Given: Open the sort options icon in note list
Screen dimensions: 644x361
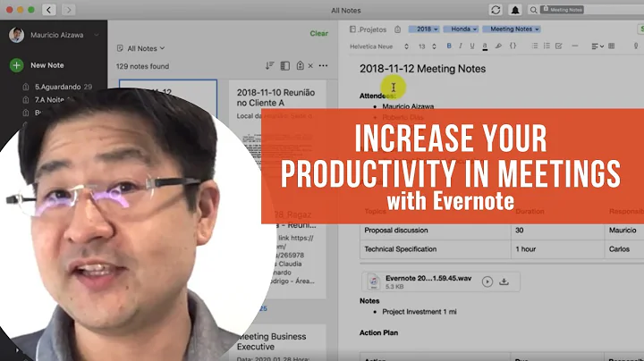Looking at the screenshot, I should pos(269,65).
